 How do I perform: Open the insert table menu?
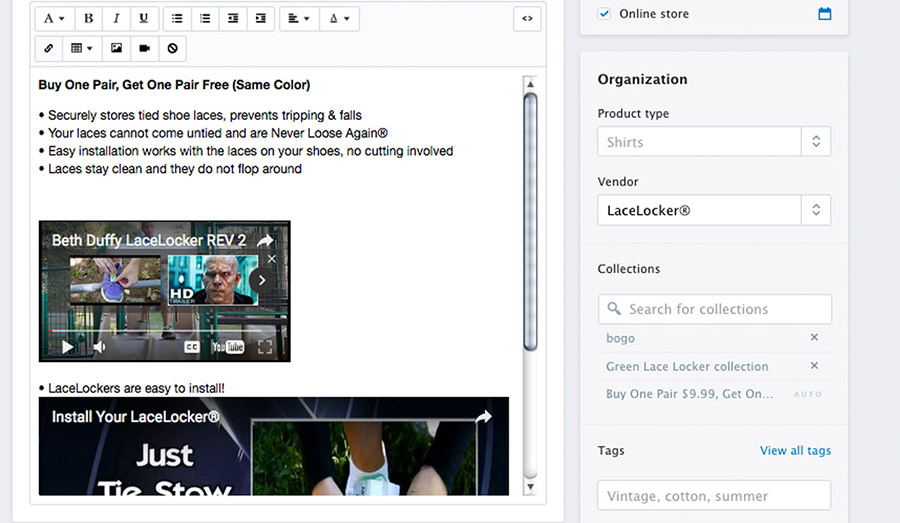click(x=81, y=48)
